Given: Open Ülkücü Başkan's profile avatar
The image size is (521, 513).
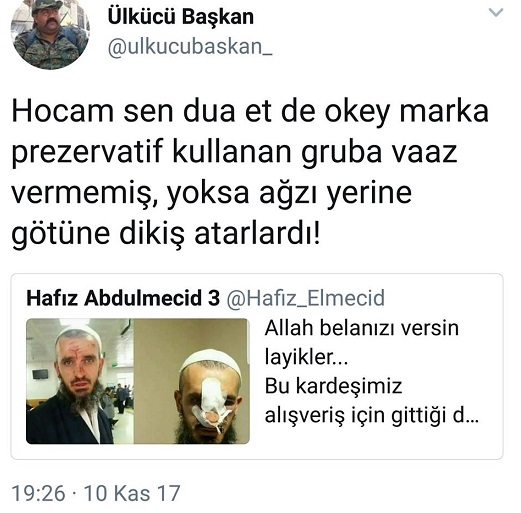Looking at the screenshot, I should 50,32.
